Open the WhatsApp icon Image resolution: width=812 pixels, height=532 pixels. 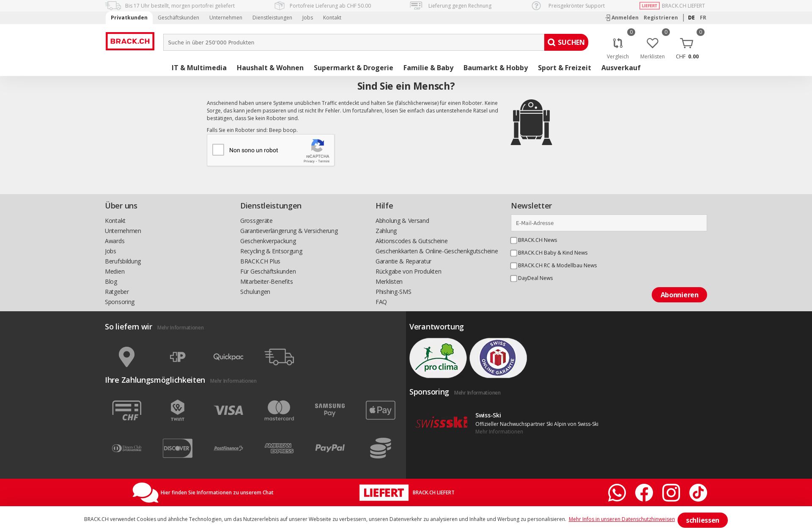pyautogui.click(x=617, y=493)
